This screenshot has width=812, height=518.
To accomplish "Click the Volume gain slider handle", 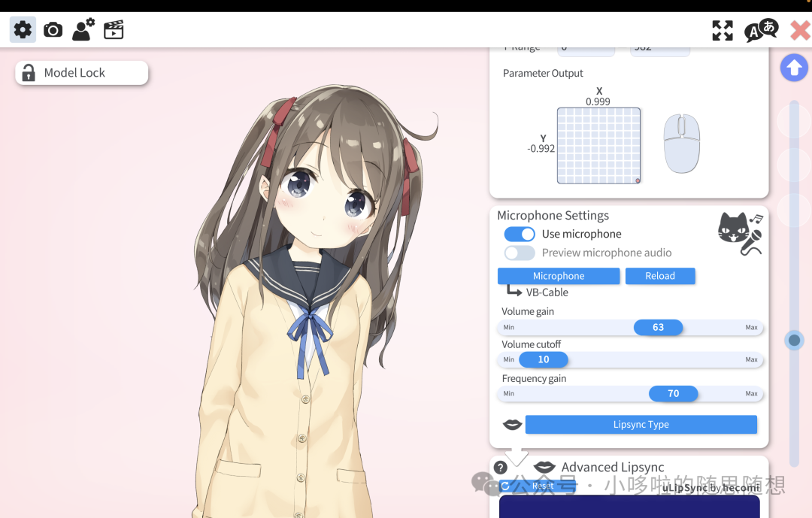I will coord(658,328).
